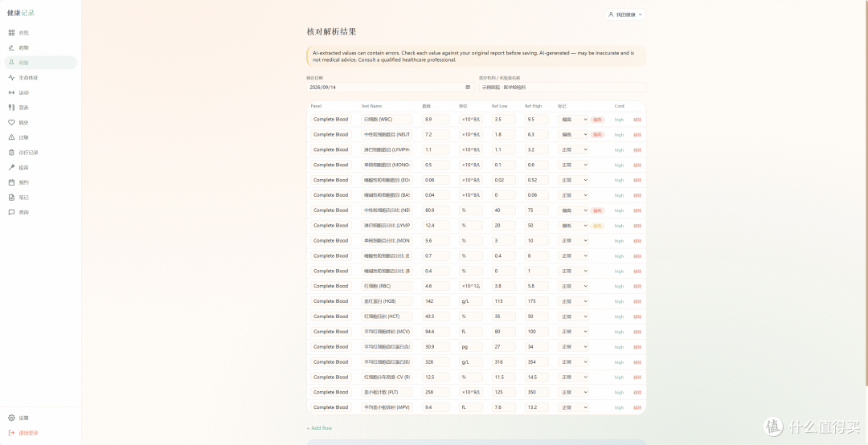Open flag dropdown for value 80.9 row

click(573, 210)
